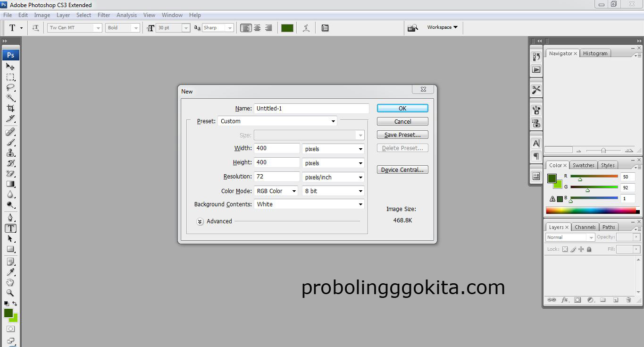Open the 8 bit depth dropdown
Screen dimensions: 644x347
pyautogui.click(x=333, y=191)
